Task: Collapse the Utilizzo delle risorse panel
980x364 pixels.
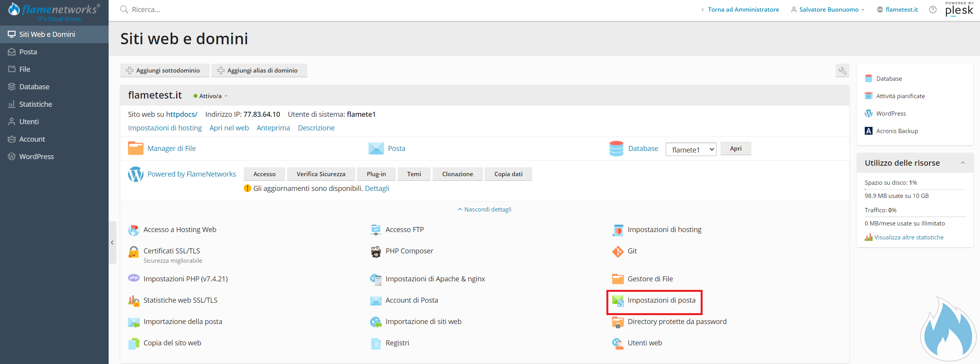Action: coord(963,163)
